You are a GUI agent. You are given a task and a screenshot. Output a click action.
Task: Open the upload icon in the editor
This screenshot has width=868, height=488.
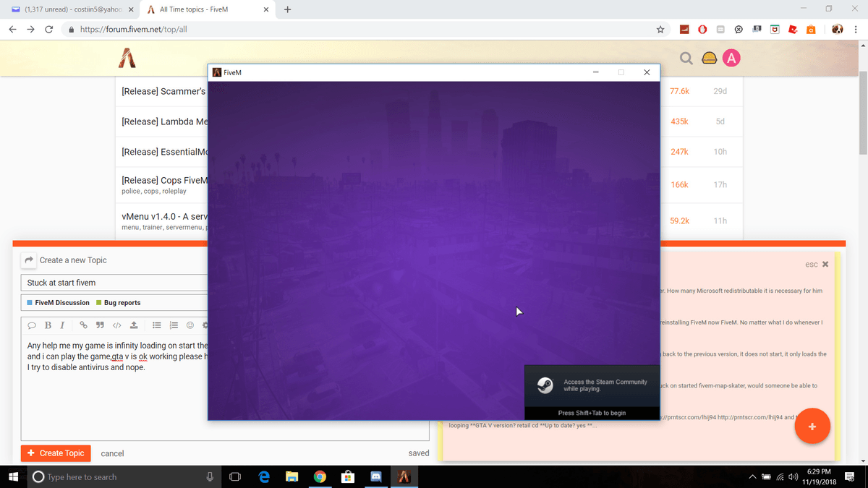(134, 325)
